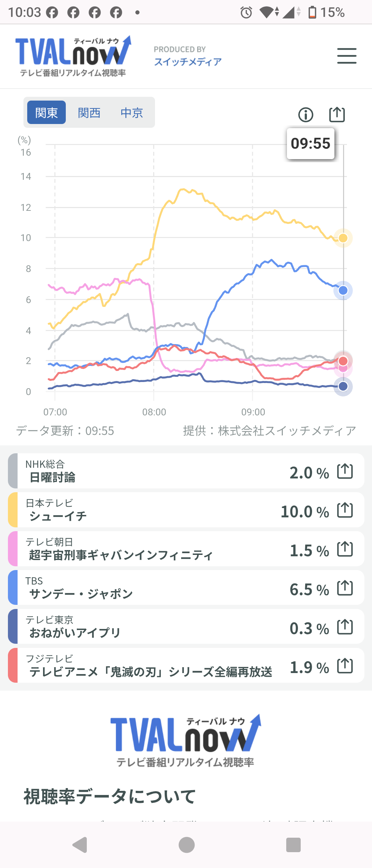Image resolution: width=372 pixels, height=868 pixels.
Task: Switch to 中京 region tab
Action: [132, 113]
